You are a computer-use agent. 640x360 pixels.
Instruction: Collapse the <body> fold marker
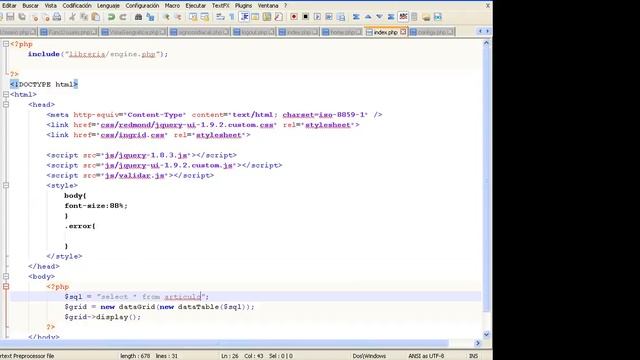(6, 276)
